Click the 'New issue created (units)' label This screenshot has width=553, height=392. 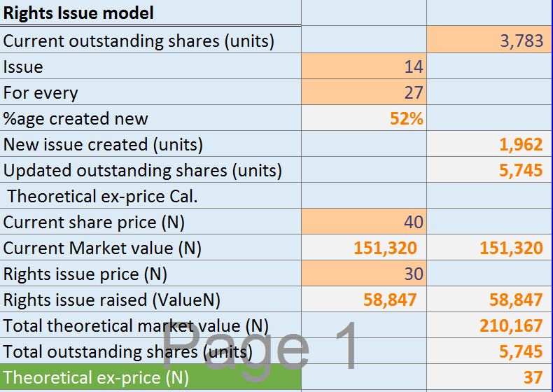[150, 144]
